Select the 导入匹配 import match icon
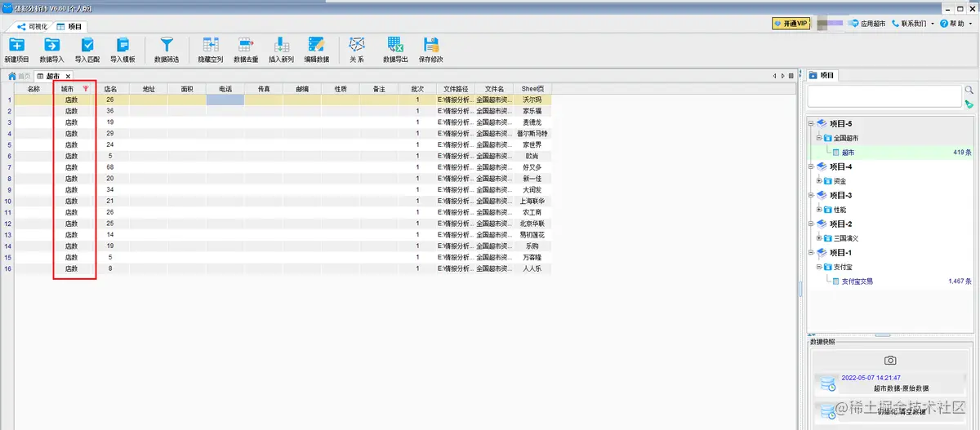Viewport: 980px width, 430px height. coord(87,45)
